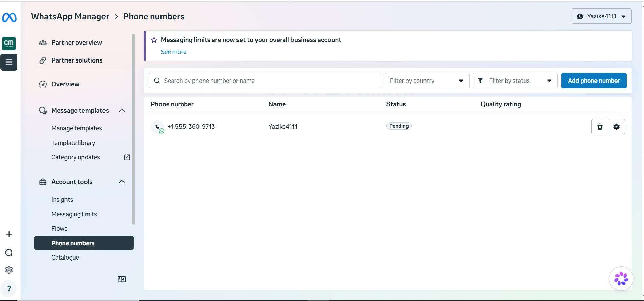Click the Pending status badge

pyautogui.click(x=399, y=126)
